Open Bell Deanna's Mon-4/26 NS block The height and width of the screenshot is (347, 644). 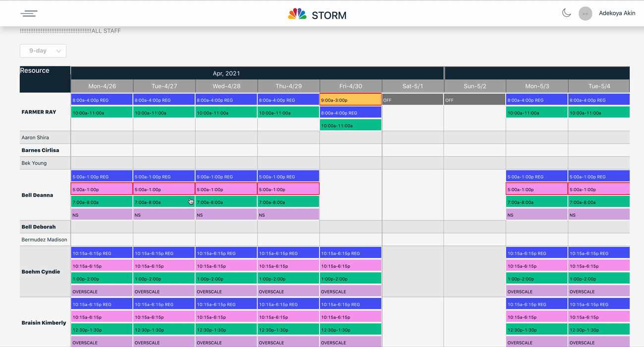(102, 215)
